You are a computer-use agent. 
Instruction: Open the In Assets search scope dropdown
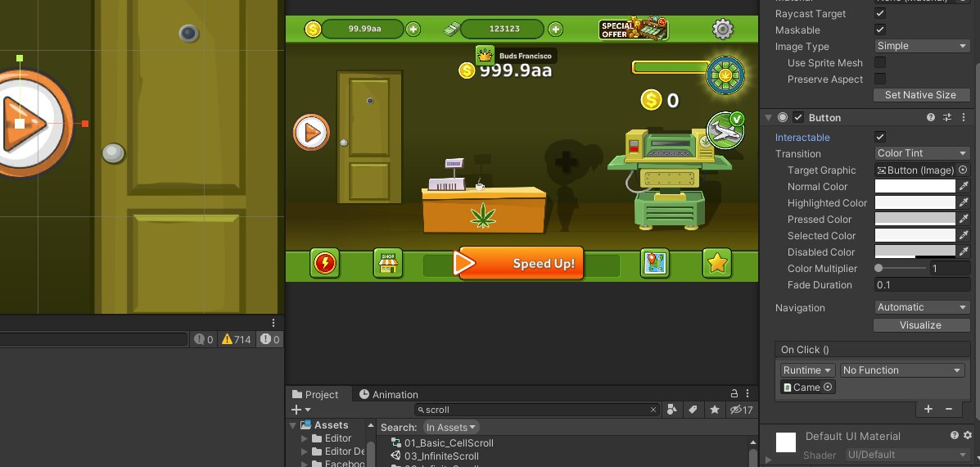[451, 428]
